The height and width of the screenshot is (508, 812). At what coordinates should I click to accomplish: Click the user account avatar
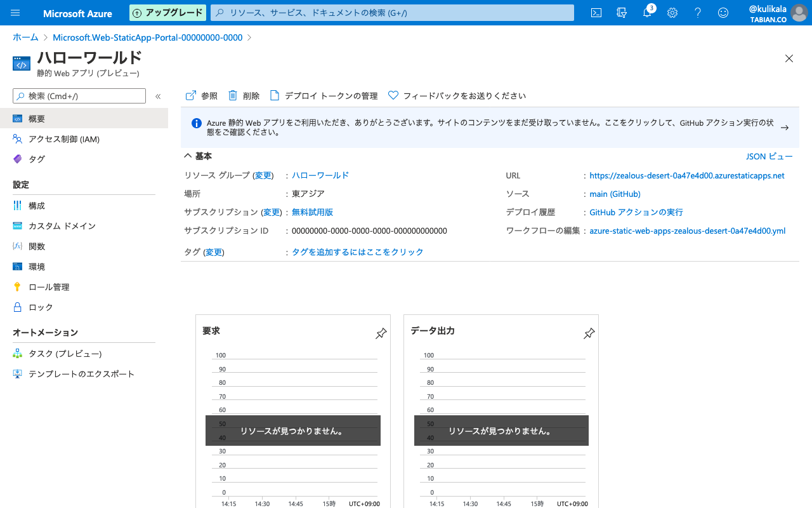pos(799,13)
